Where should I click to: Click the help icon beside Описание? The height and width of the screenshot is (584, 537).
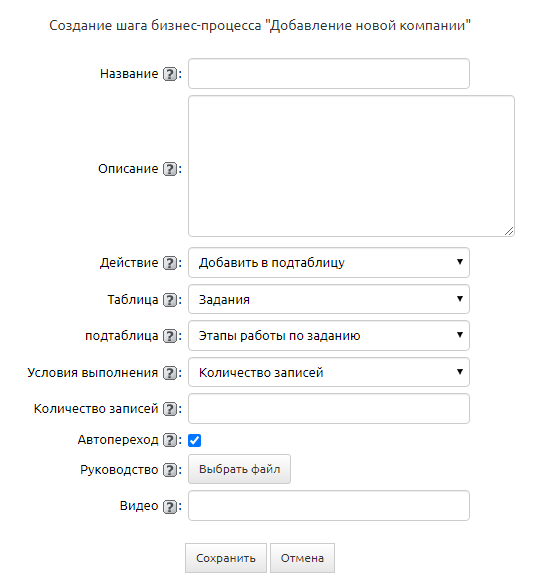click(x=170, y=169)
